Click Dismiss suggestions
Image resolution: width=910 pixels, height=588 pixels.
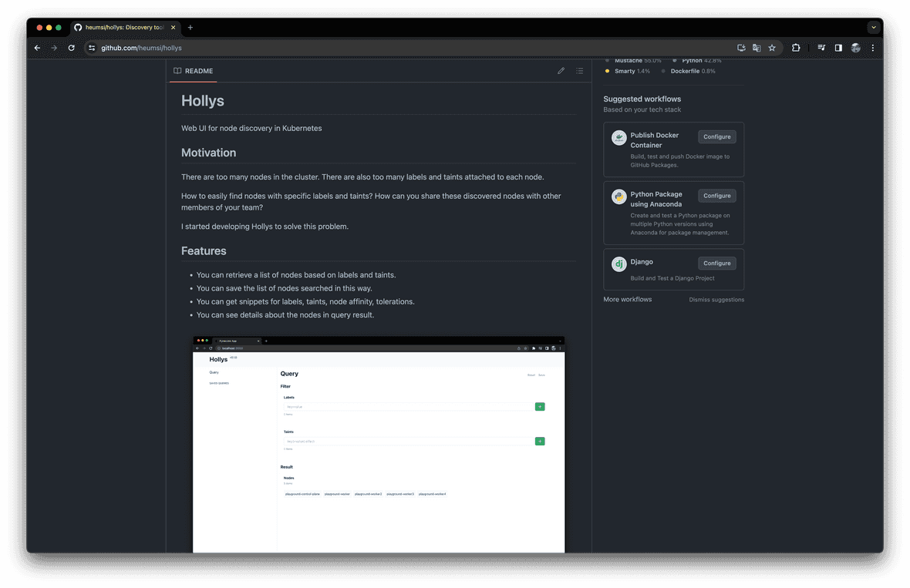(716, 300)
